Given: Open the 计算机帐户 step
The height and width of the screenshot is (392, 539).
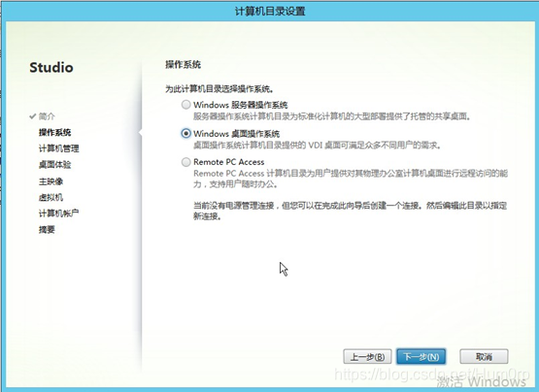Looking at the screenshot, I should coord(59,213).
